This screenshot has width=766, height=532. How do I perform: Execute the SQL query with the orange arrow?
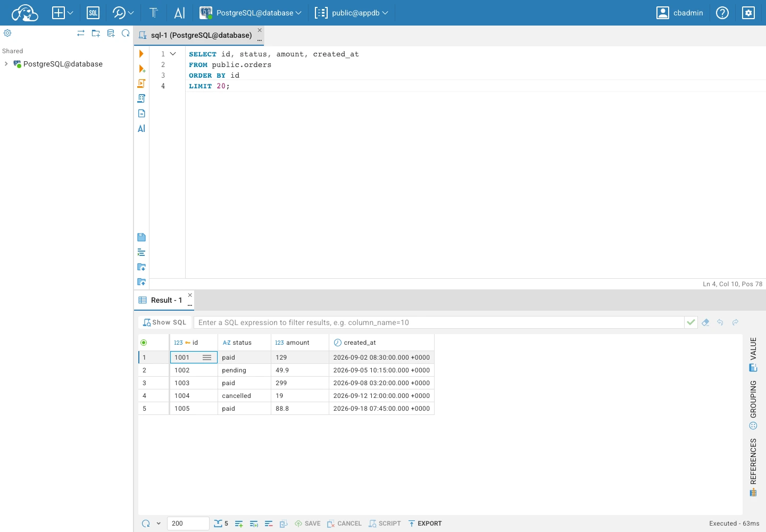point(141,54)
